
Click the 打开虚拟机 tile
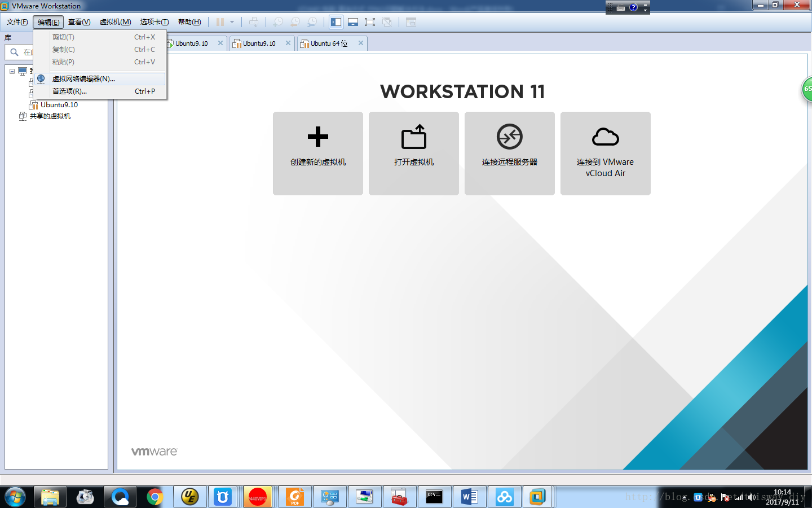(x=414, y=154)
